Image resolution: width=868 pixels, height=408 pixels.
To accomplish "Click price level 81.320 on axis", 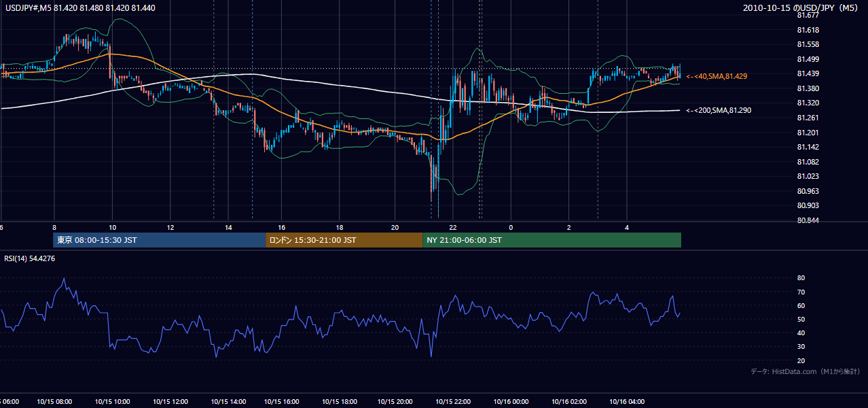I will tap(808, 103).
